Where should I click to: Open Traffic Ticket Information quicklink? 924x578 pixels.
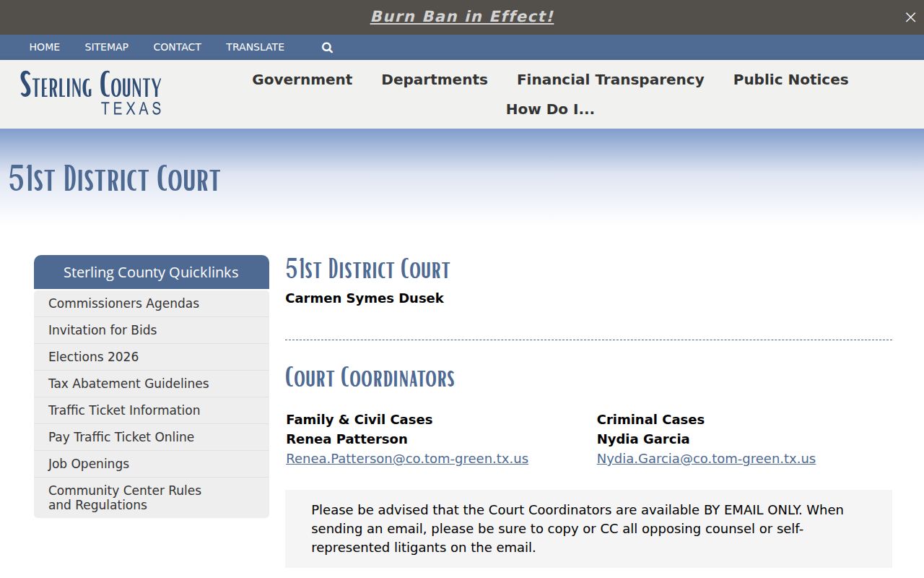(x=152, y=410)
